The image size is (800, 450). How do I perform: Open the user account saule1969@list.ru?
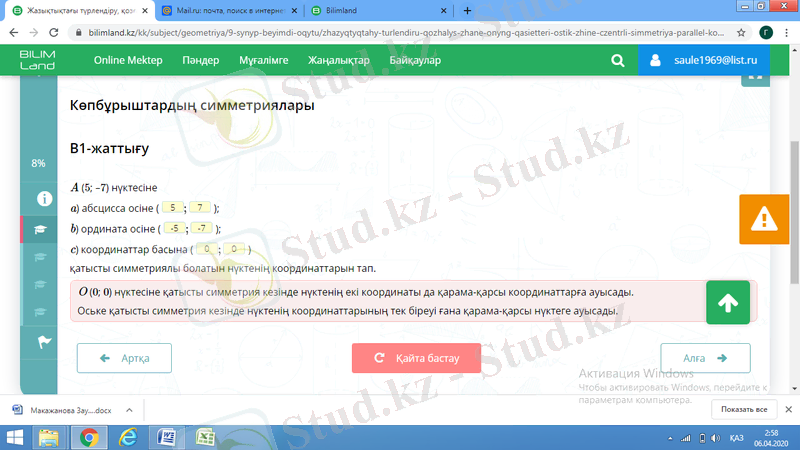click(x=704, y=60)
